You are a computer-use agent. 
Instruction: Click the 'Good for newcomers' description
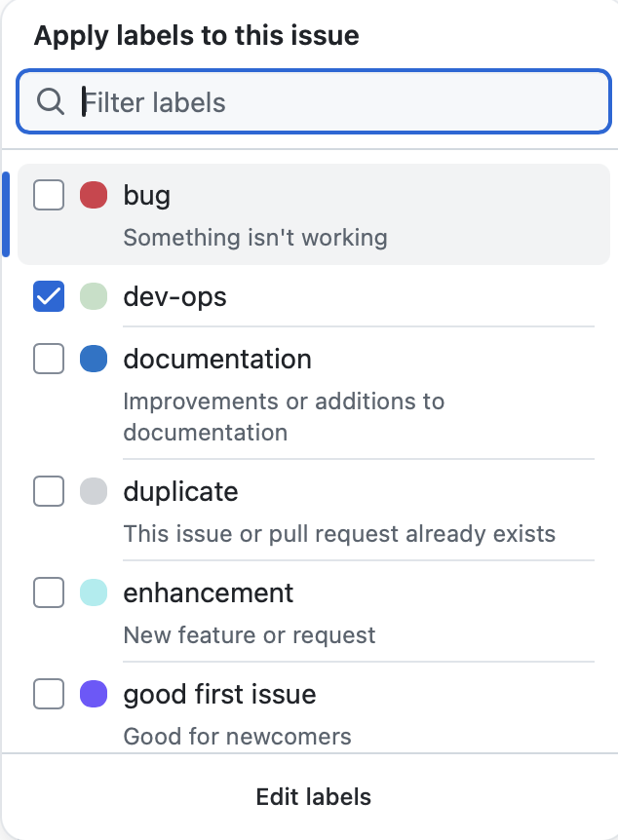pyautogui.click(x=237, y=736)
